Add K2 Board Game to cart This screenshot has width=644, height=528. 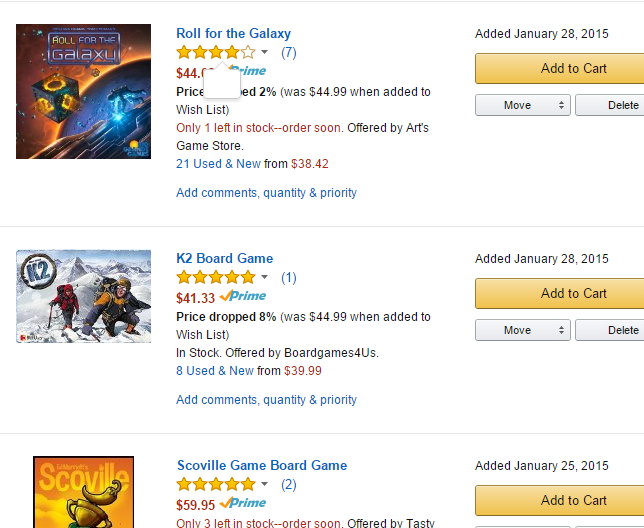click(560, 293)
